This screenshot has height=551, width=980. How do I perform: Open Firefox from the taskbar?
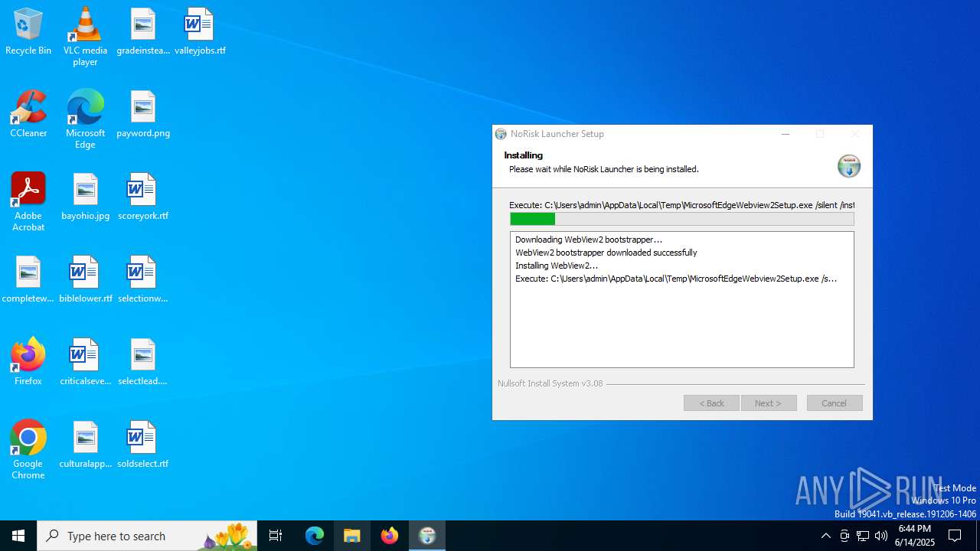click(x=390, y=536)
